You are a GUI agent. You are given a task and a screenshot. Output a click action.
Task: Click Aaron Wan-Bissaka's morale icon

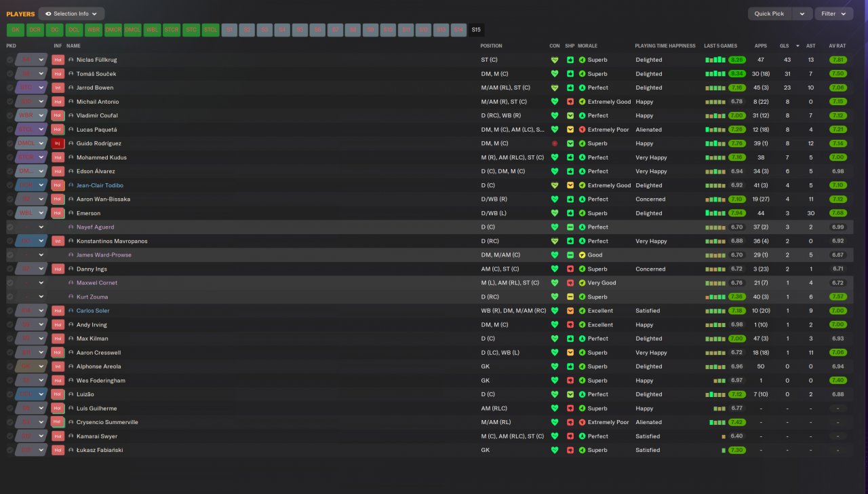(582, 199)
